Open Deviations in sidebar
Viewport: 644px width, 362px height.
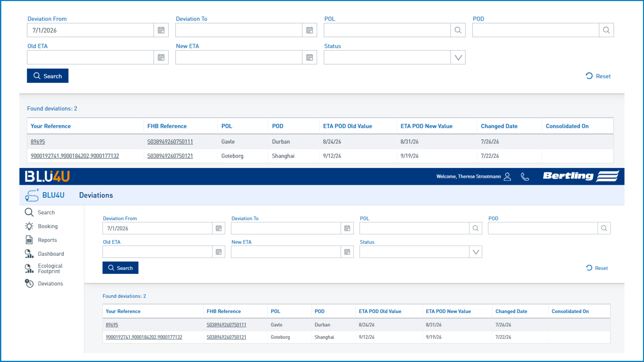point(50,284)
